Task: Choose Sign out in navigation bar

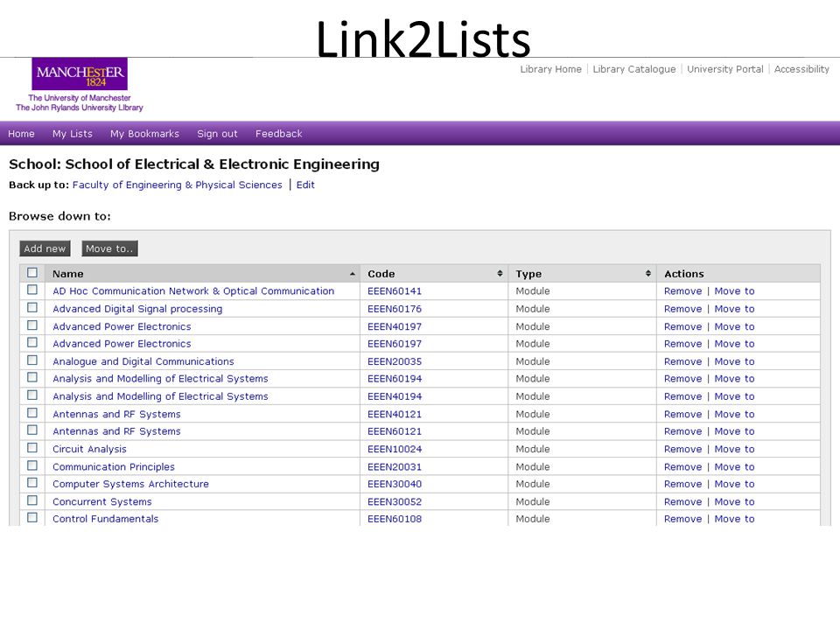Action: (217, 133)
